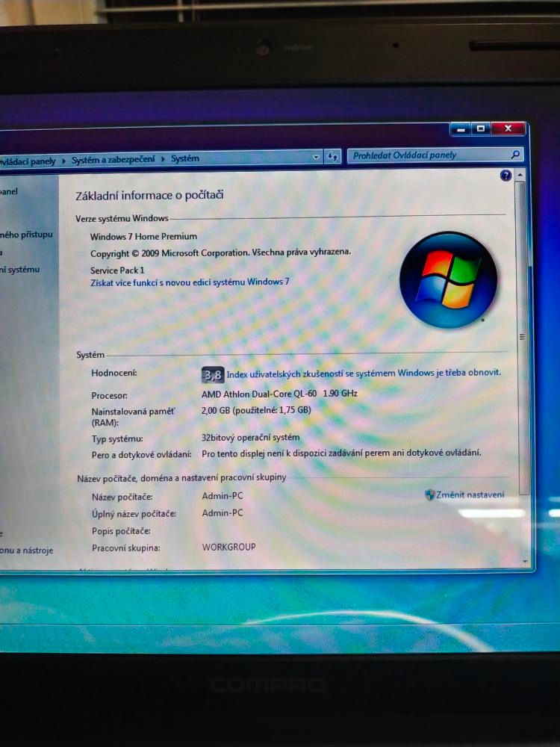Viewport: 560px width, 747px height.
Task: Click Změnit nastavení link
Action: (470, 495)
